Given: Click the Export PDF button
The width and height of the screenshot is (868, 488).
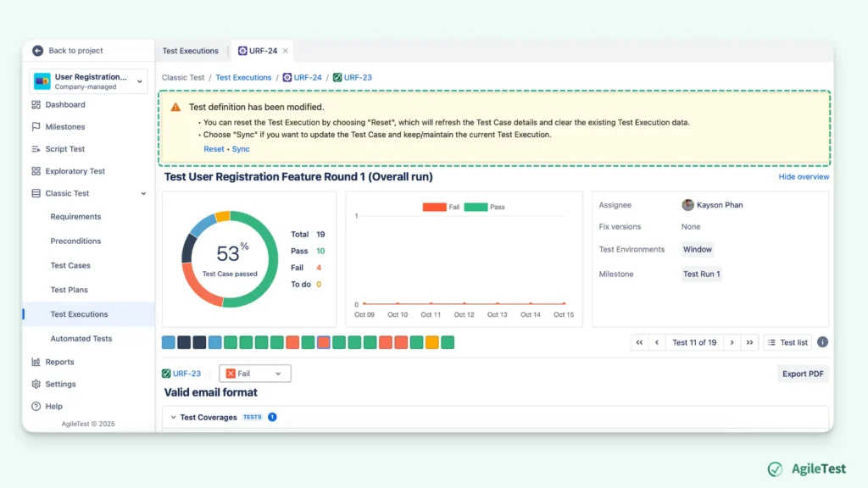Looking at the screenshot, I should 803,374.
